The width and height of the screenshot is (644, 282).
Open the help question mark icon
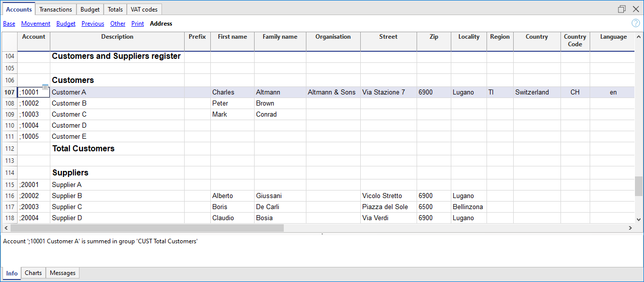click(635, 23)
